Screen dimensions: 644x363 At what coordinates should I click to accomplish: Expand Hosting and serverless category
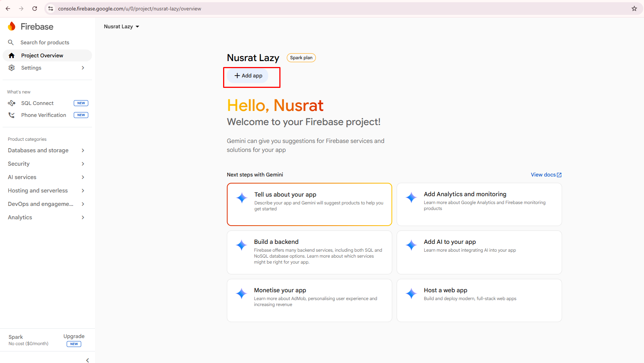[x=47, y=191]
